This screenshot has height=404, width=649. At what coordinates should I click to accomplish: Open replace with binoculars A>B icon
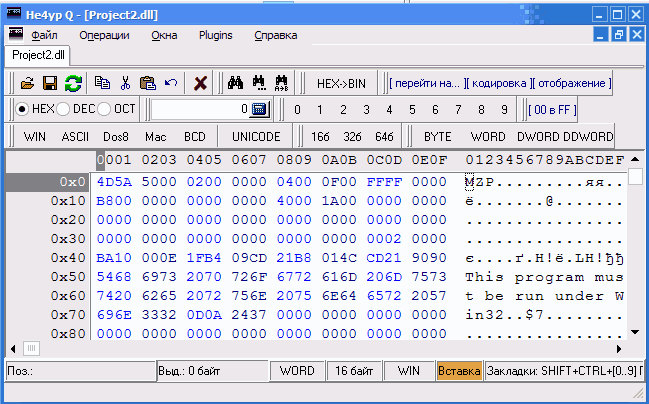(x=282, y=83)
